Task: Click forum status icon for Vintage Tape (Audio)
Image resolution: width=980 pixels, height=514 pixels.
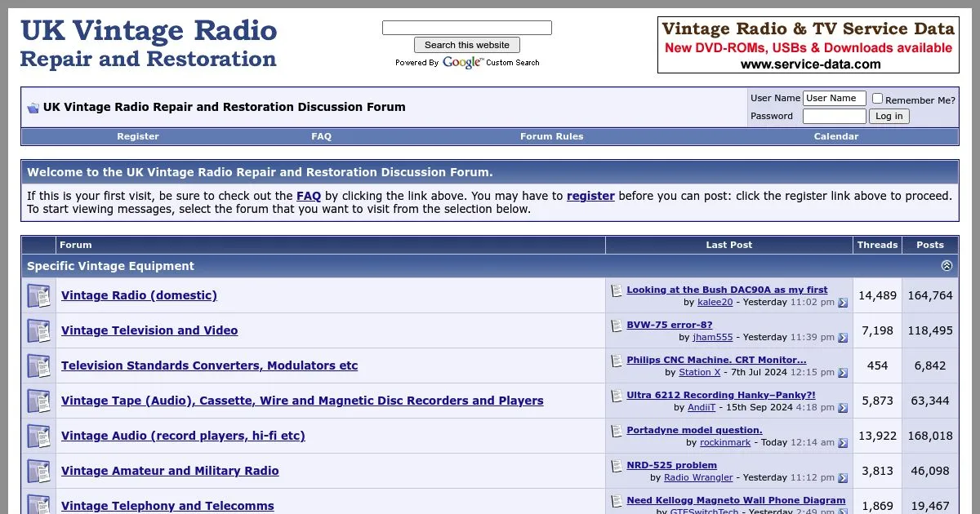Action: (x=38, y=401)
